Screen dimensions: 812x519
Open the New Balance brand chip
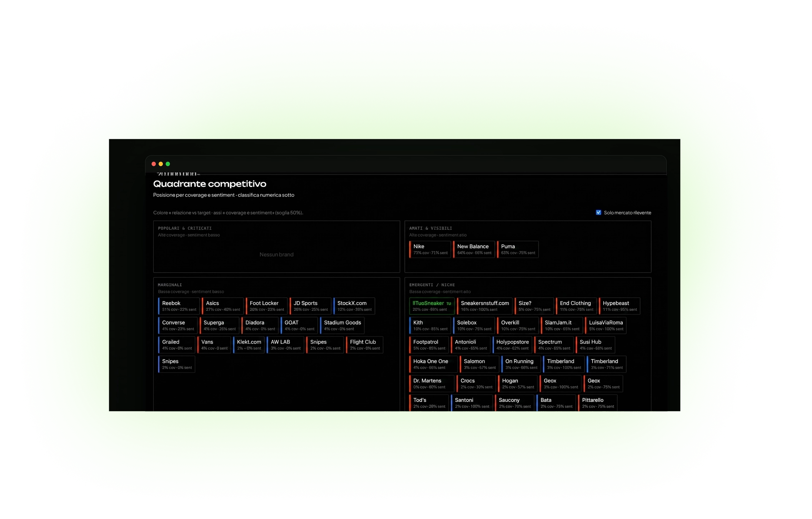[x=474, y=249]
